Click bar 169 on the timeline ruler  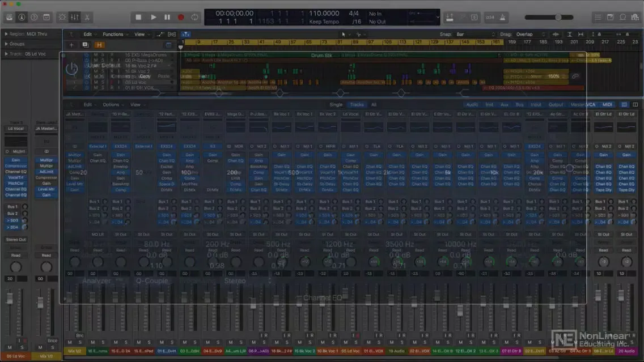(512, 42)
